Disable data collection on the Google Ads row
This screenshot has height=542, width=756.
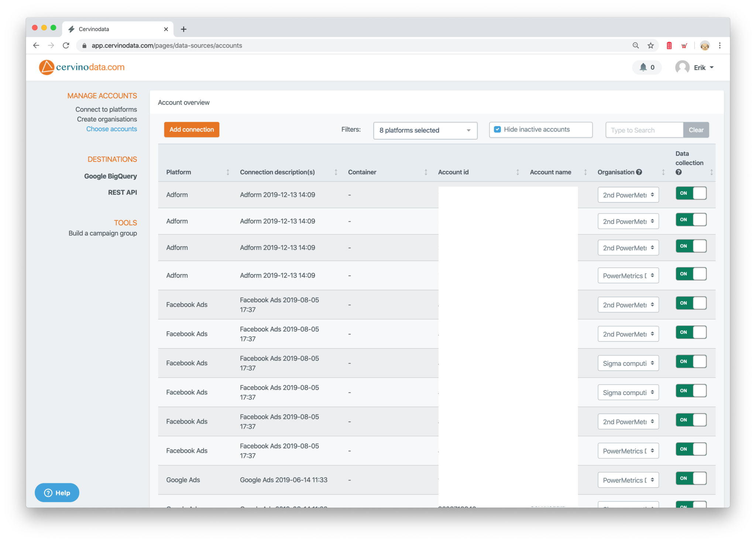point(691,478)
